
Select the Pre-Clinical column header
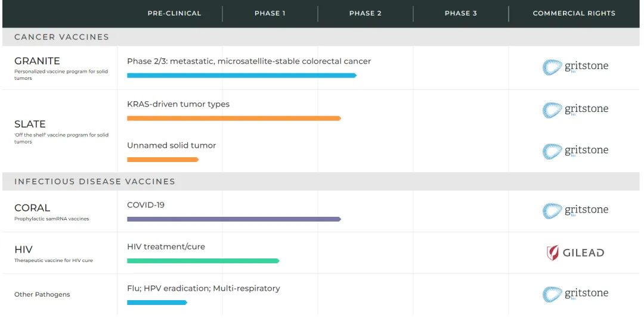(174, 13)
